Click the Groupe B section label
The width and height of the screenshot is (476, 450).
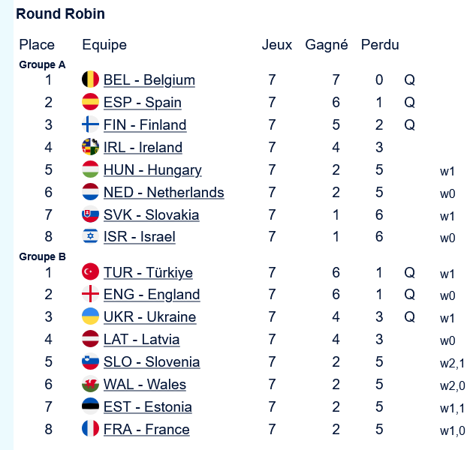point(43,256)
